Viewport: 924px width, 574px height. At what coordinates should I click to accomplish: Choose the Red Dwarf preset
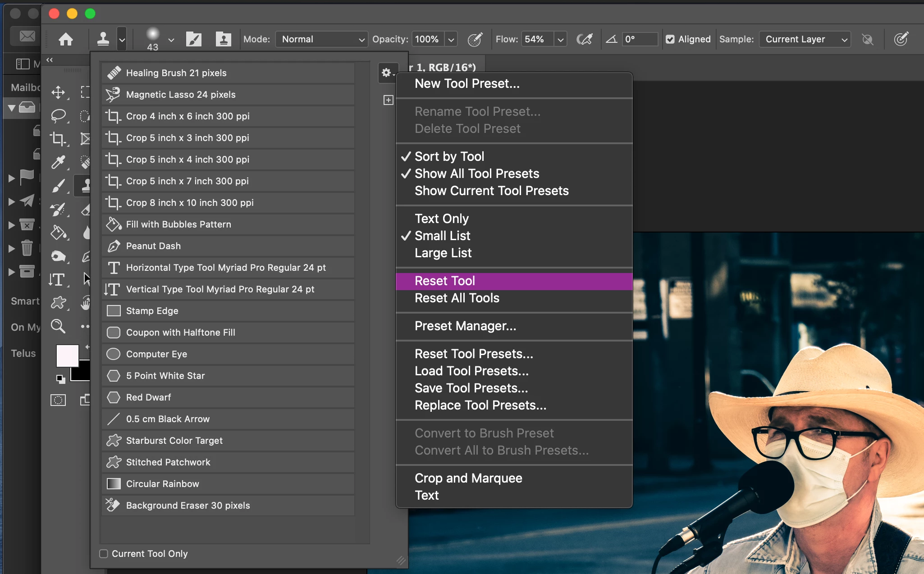pyautogui.click(x=148, y=397)
